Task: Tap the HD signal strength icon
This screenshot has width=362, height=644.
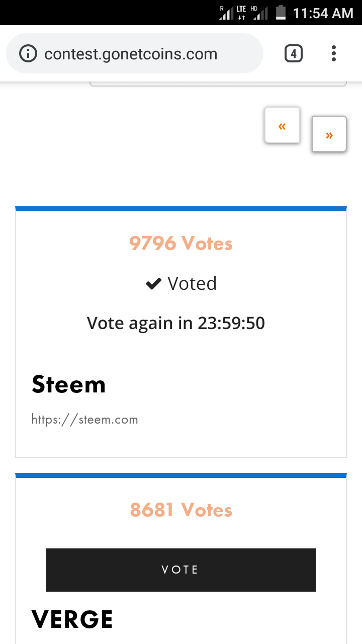Action: click(x=259, y=13)
